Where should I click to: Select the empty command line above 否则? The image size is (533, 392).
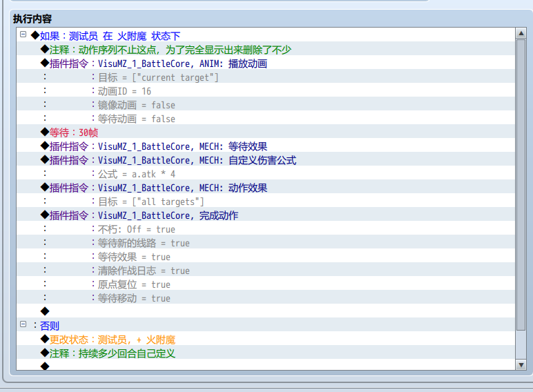point(266,312)
